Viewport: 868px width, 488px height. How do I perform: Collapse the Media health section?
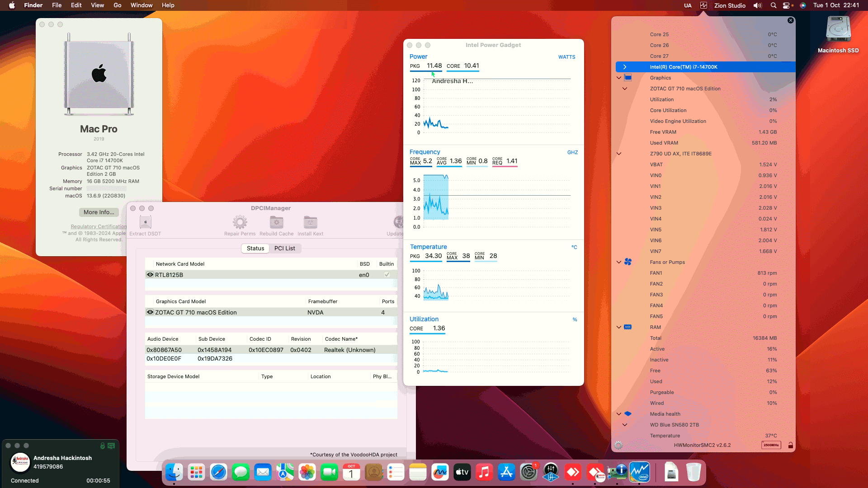619,414
